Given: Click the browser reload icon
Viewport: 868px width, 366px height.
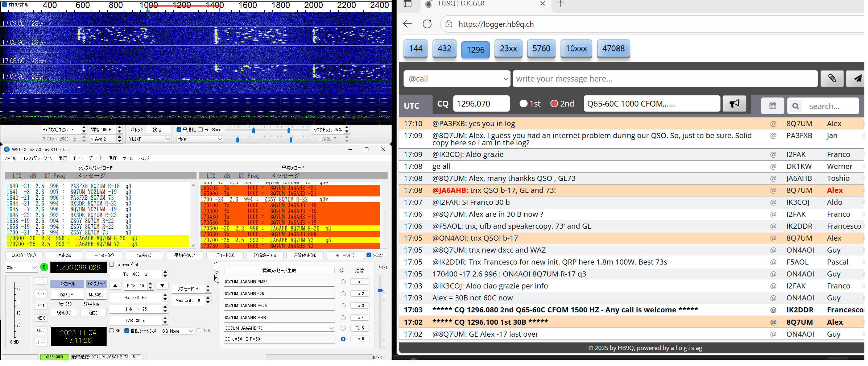Looking at the screenshot, I should coord(427,24).
